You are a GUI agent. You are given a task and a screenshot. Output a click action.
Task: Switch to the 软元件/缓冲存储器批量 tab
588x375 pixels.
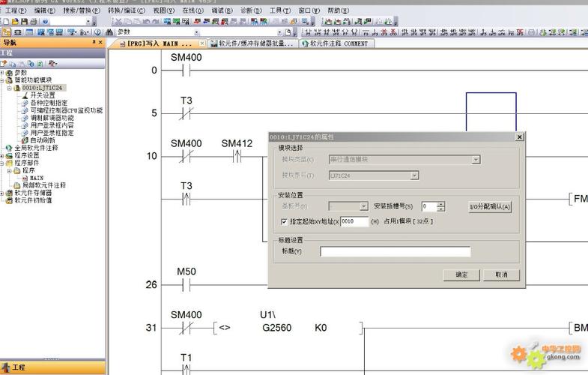252,43
